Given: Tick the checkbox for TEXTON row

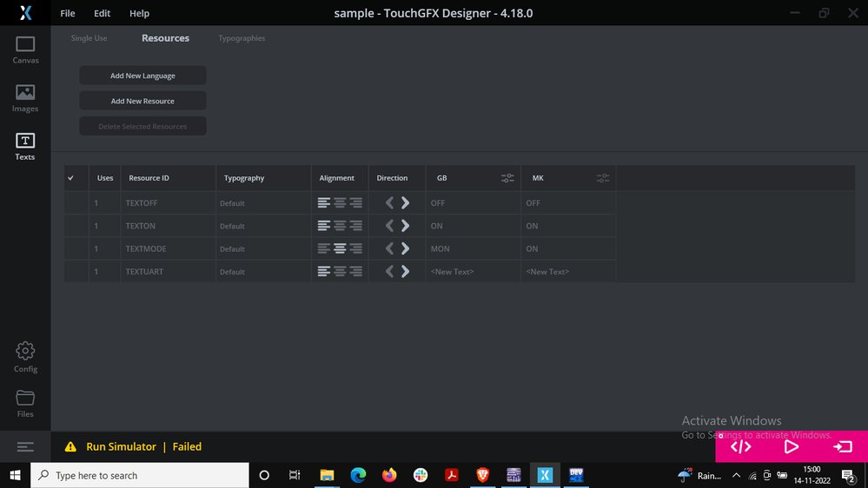Looking at the screenshot, I should (x=76, y=226).
